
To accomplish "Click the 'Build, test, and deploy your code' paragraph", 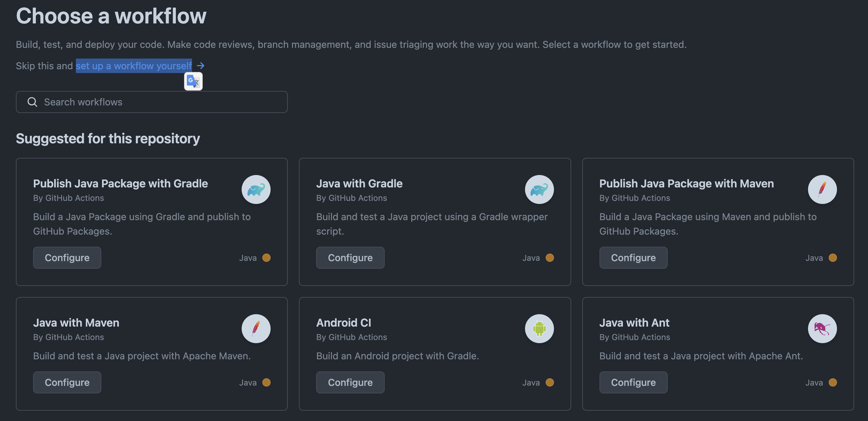I will click(x=351, y=44).
